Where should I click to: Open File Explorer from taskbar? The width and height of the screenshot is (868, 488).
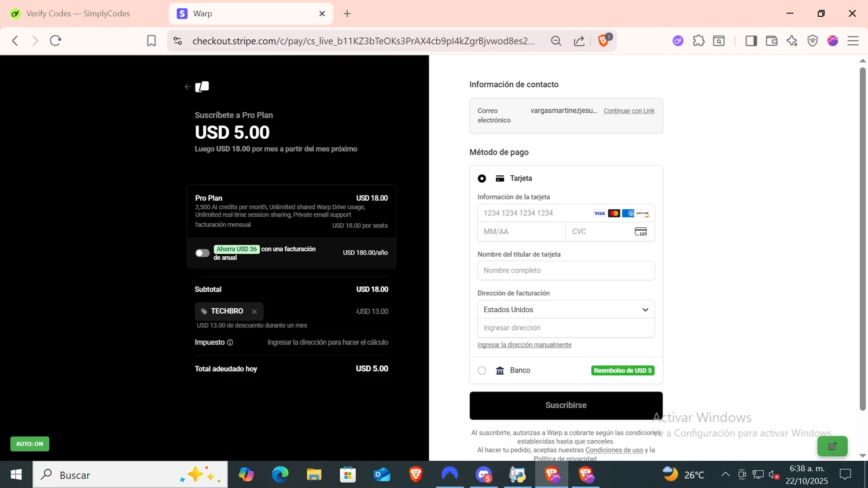(x=314, y=475)
